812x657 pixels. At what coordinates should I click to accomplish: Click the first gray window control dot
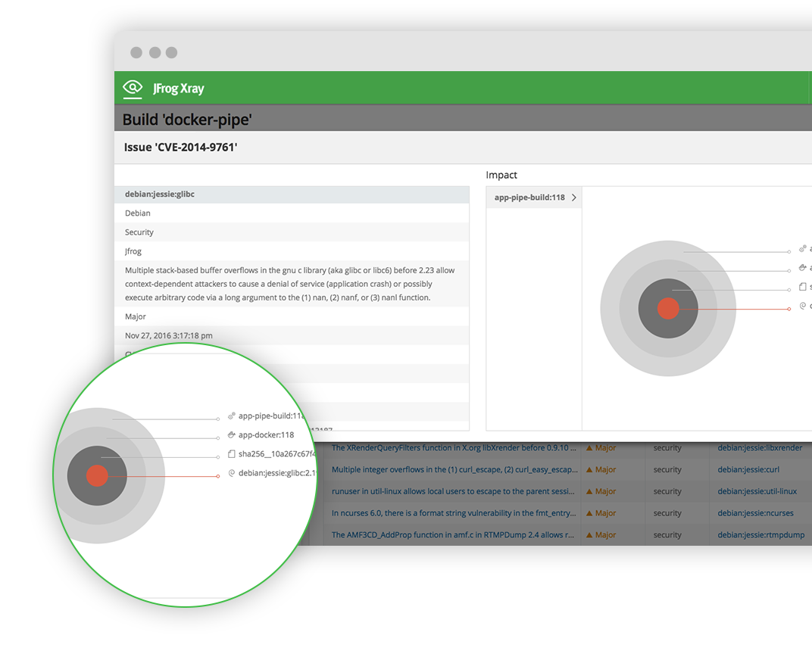(136, 52)
